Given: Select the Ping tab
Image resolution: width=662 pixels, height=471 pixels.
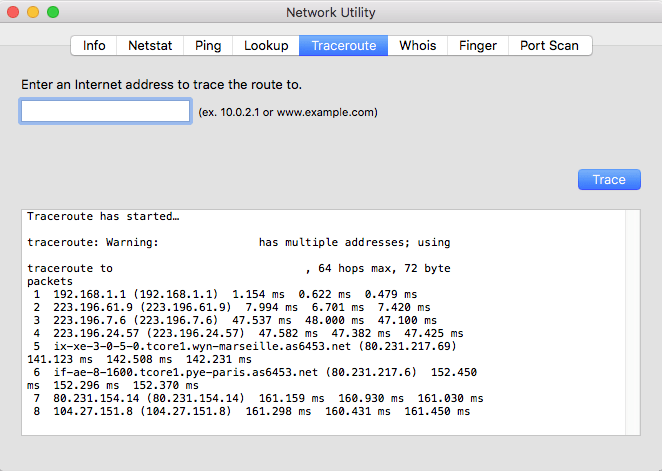Looking at the screenshot, I should (208, 46).
